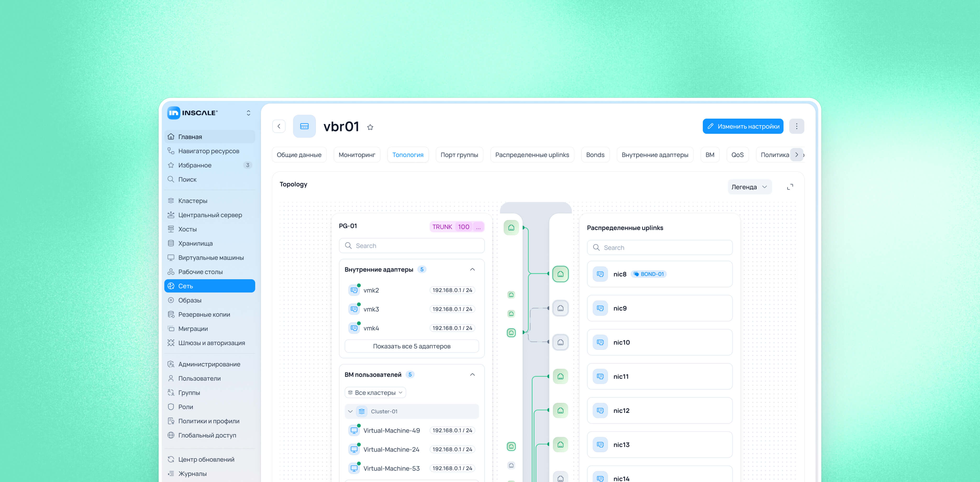This screenshot has width=980, height=482.
Task: Open the Легенда dropdown
Action: tap(749, 187)
